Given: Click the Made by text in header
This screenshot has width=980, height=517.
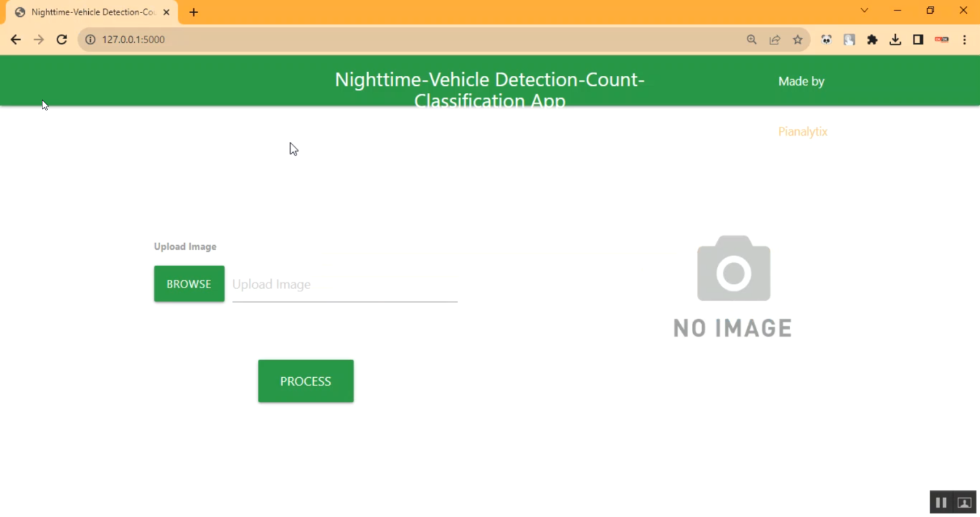Looking at the screenshot, I should click(802, 81).
